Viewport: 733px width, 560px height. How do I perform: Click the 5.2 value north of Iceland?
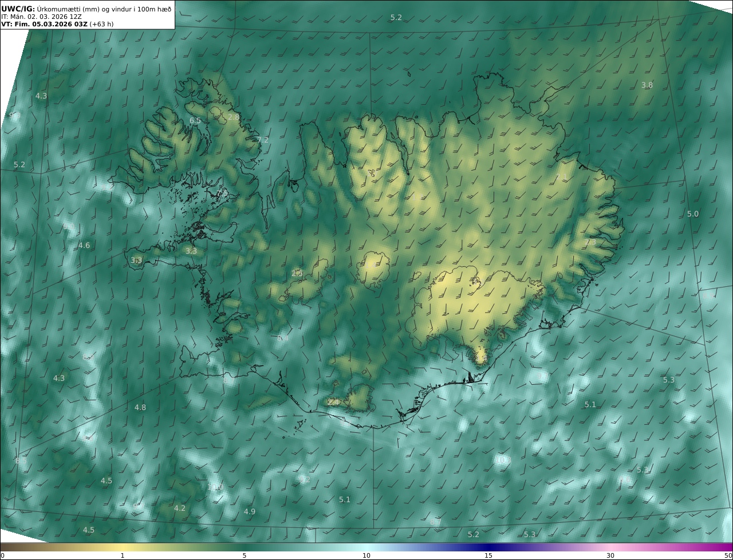(396, 18)
